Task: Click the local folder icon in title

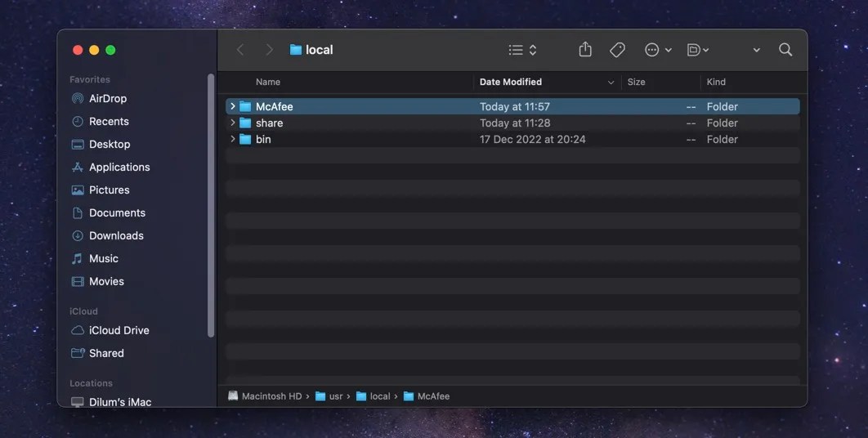Action: (296, 50)
